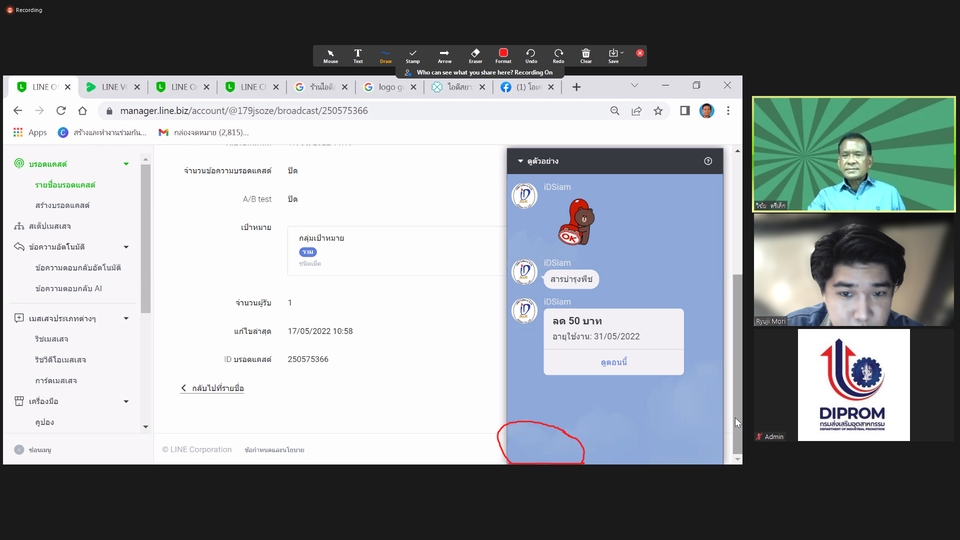
Task: Collapse the บรอดแคสต์ sidebar section
Action: point(126,164)
